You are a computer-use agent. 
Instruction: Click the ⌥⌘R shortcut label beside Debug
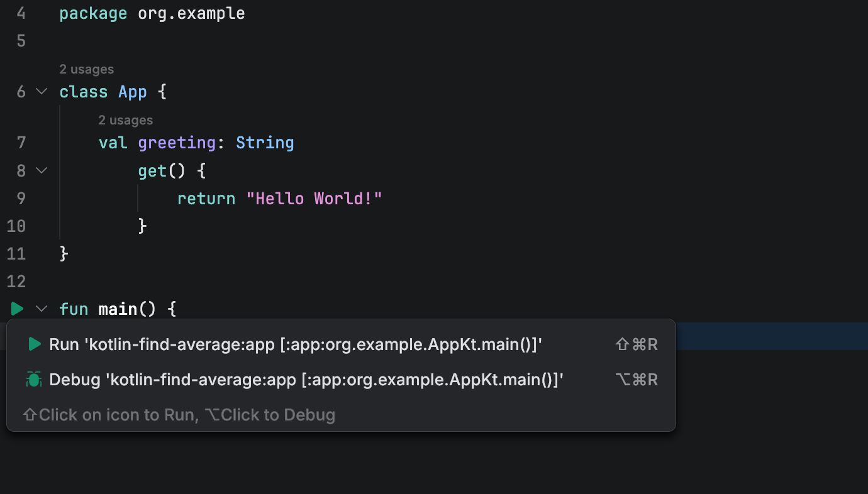pos(636,379)
